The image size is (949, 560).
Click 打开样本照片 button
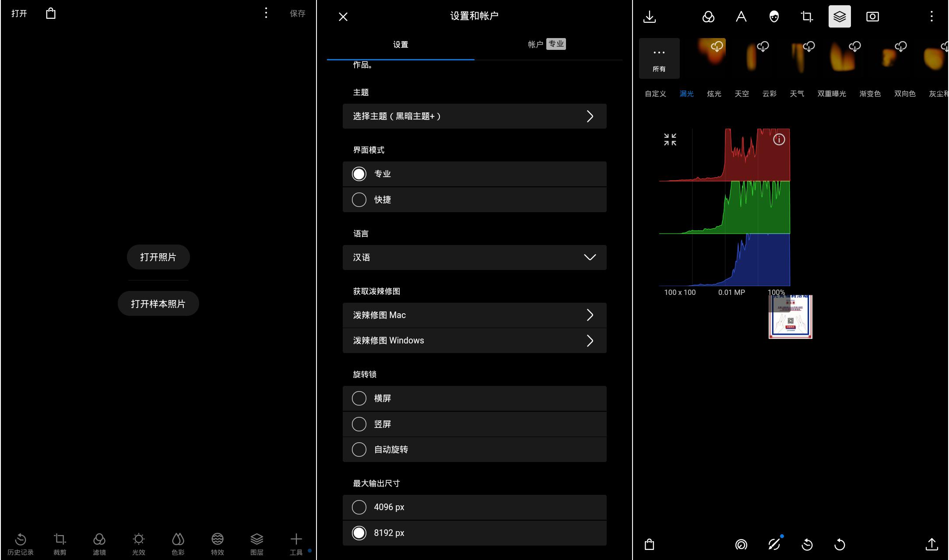click(158, 303)
